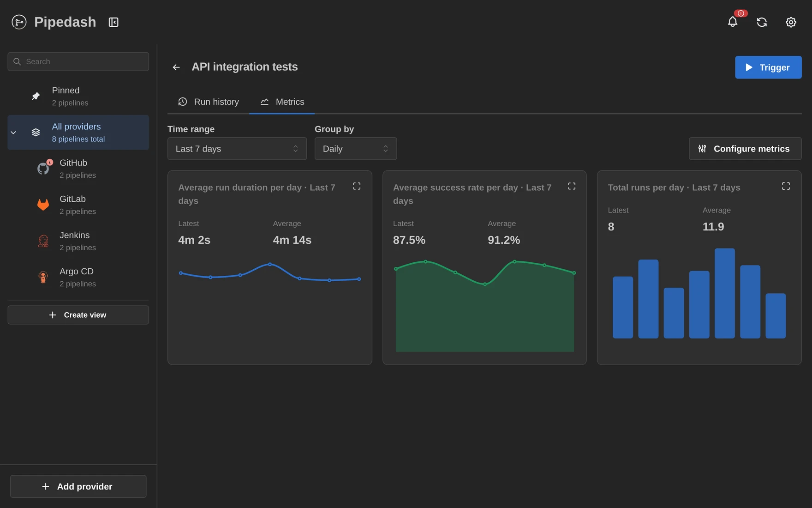Click the GitLab fox icon
The image size is (812, 508).
(x=43, y=205)
